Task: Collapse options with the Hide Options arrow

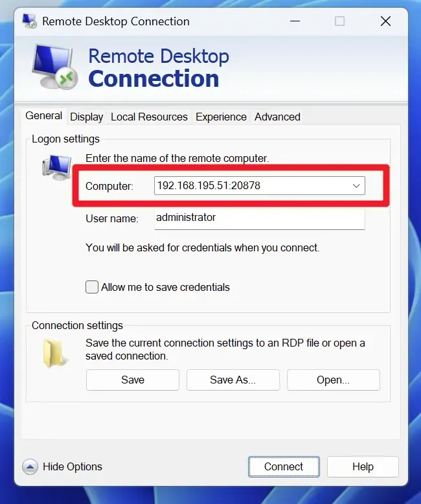Action: point(30,466)
